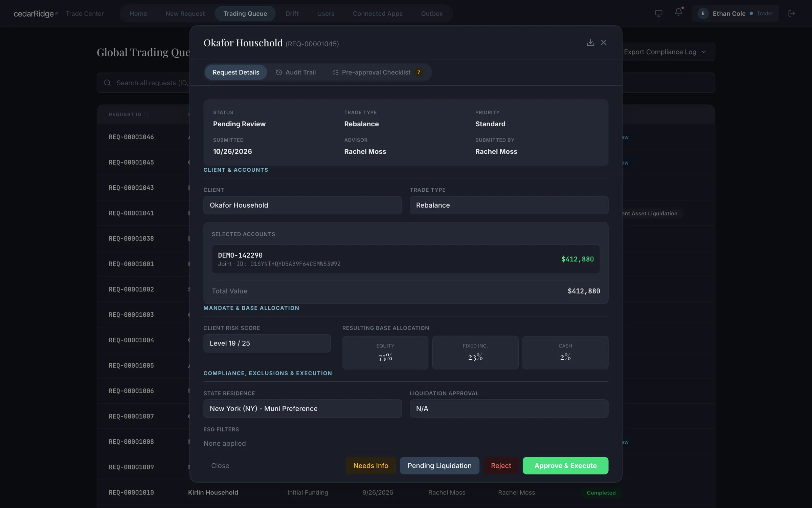
Task: Click the search magnifier icon in queue
Action: click(107, 83)
